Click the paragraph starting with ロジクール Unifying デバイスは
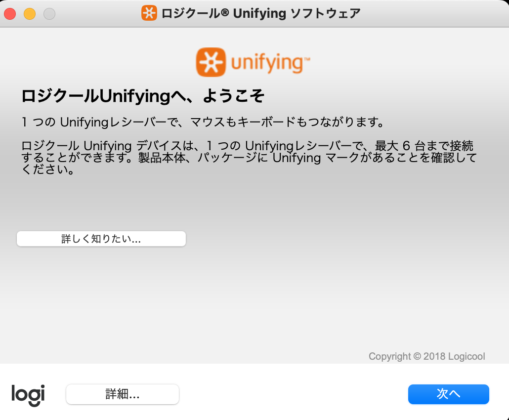Image resolution: width=509 pixels, height=420 pixels. [x=249, y=158]
